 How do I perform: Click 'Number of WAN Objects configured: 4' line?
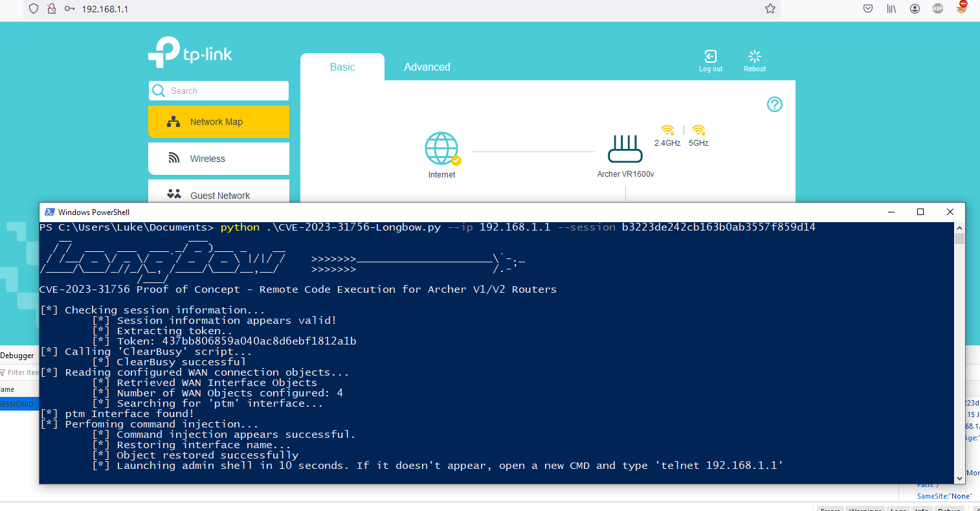click(217, 393)
